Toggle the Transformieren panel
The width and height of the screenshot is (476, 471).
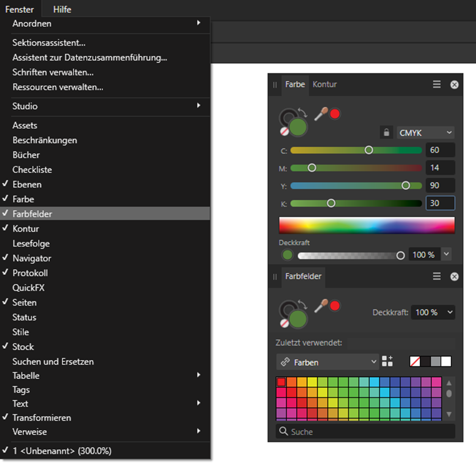pos(105,418)
